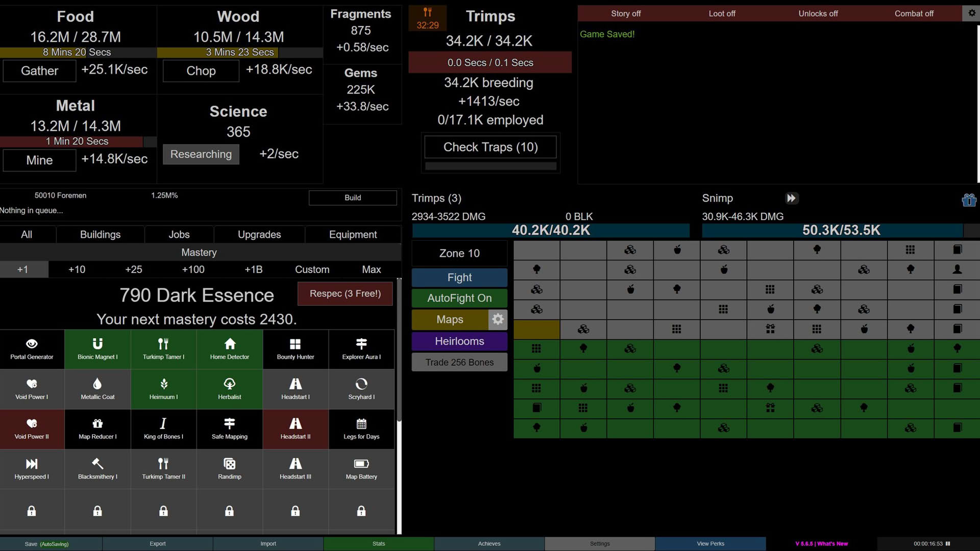The height and width of the screenshot is (551, 980).
Task: Click the Map Battery mastery
Action: coord(361,469)
